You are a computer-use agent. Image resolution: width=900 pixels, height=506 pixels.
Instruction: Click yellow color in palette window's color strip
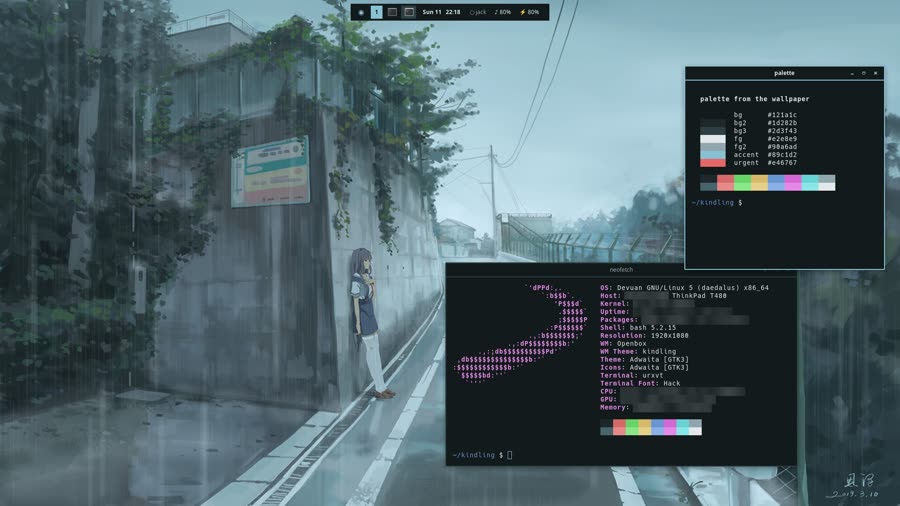pyautogui.click(x=759, y=183)
